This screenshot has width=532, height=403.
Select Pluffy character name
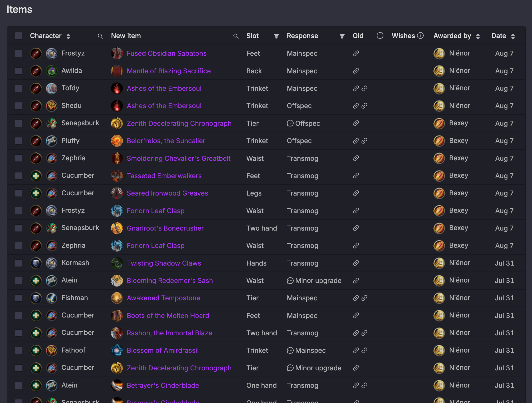[x=70, y=141]
